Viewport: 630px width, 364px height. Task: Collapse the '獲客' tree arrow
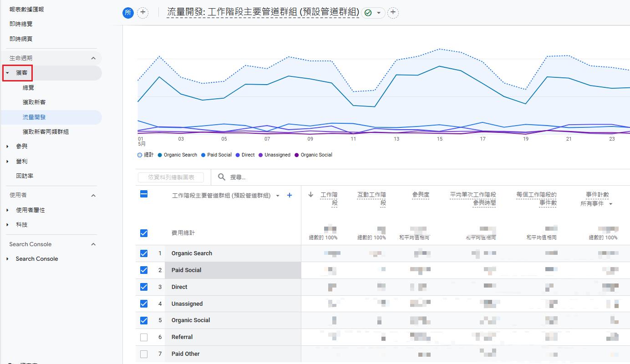point(7,73)
